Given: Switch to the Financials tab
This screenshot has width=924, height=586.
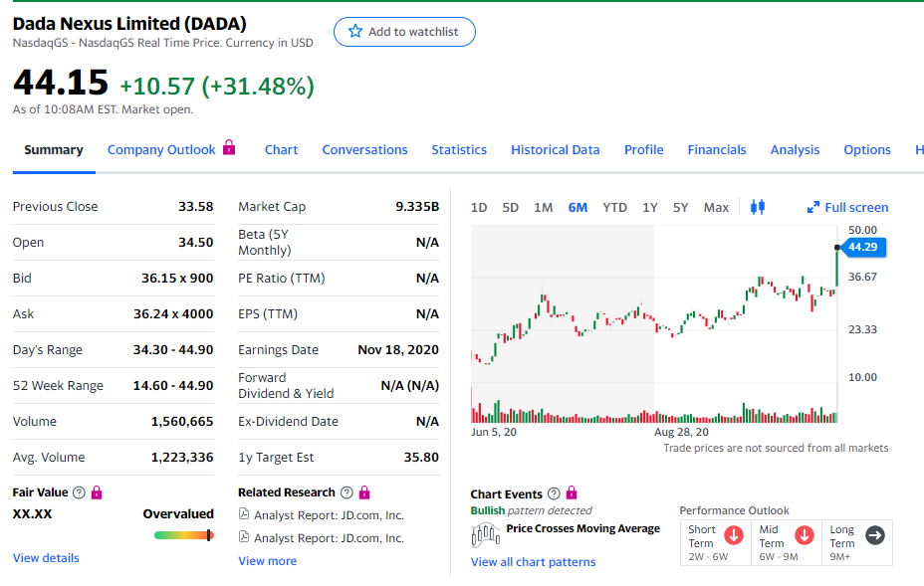Looking at the screenshot, I should [x=716, y=149].
